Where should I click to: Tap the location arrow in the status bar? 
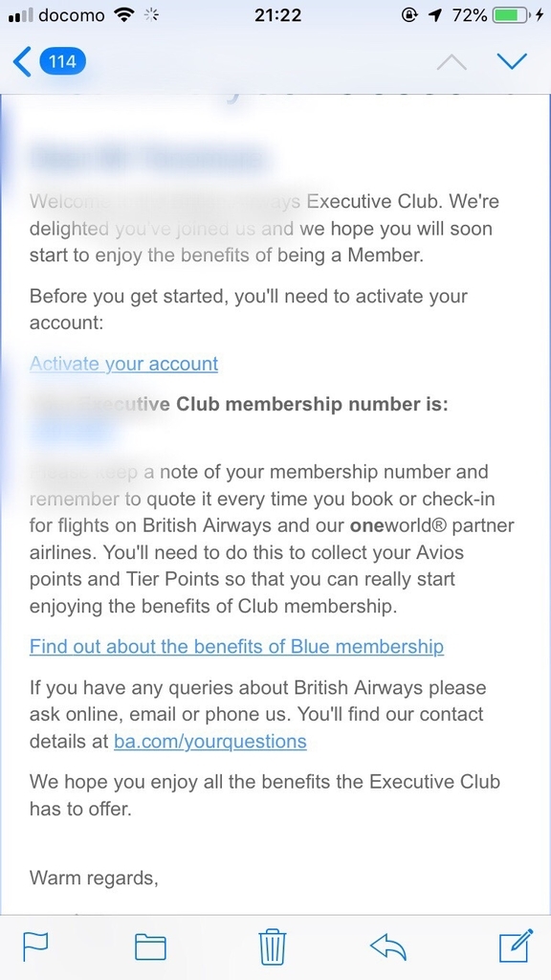(435, 15)
